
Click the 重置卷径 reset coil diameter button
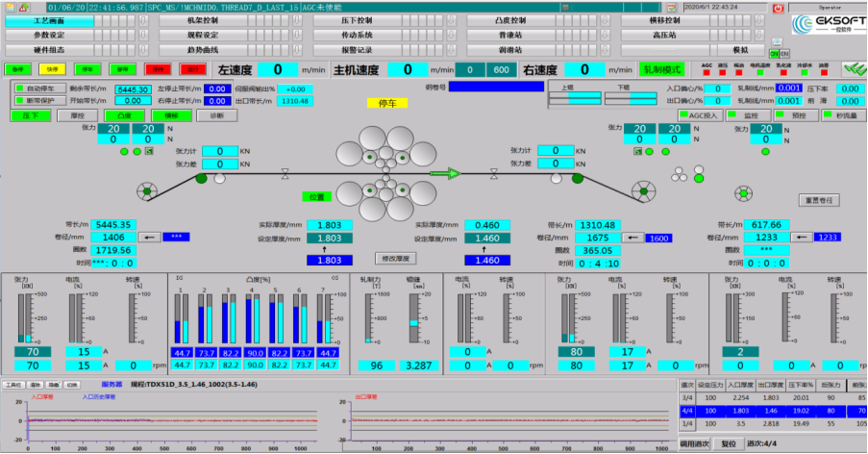point(819,200)
